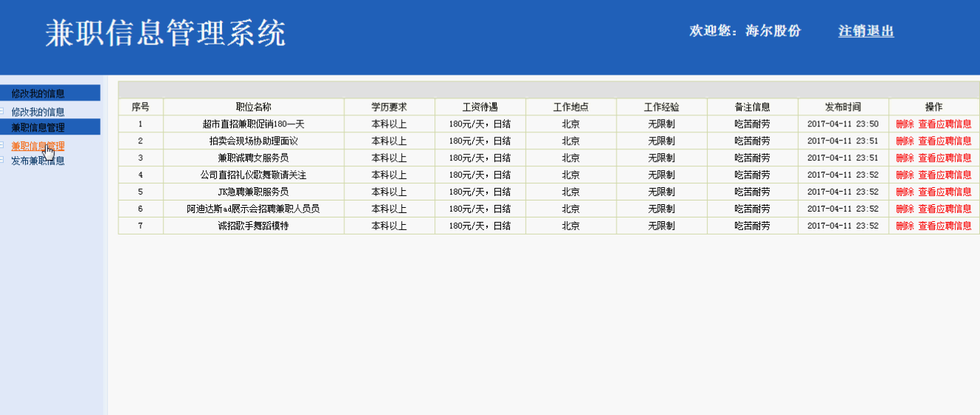Image resolution: width=980 pixels, height=415 pixels.
Task: Select the orange 兼职信息管理 sidebar link
Action: coord(38,146)
